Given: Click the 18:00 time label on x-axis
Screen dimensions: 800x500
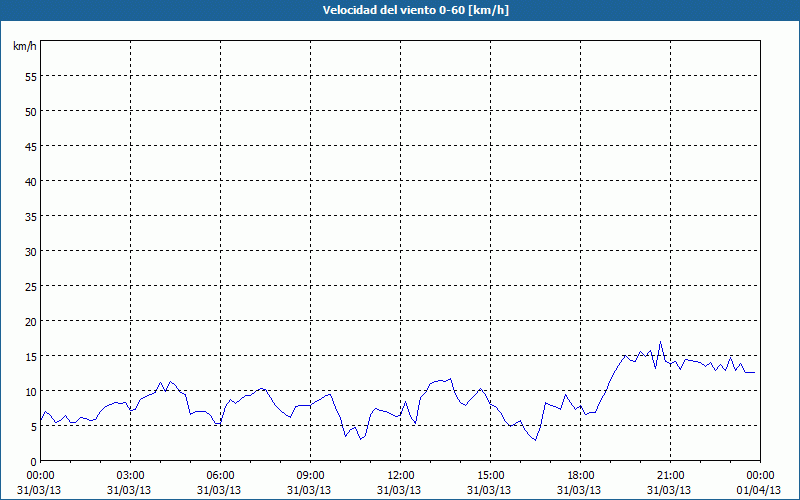Looking at the screenshot, I should tap(580, 476).
